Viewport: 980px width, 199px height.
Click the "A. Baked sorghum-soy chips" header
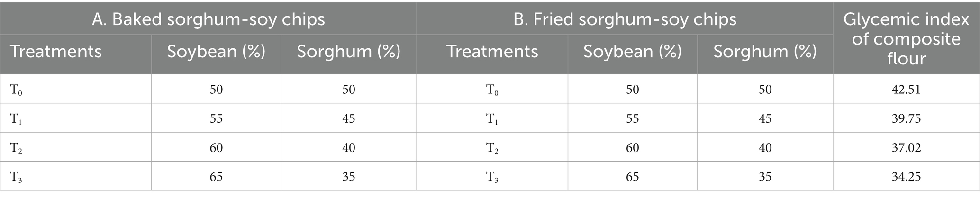point(208,19)
